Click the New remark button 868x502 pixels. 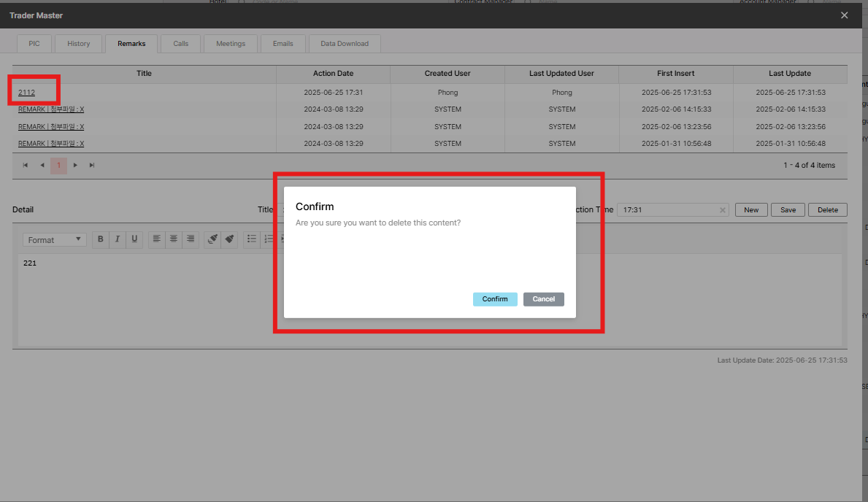[x=751, y=209]
